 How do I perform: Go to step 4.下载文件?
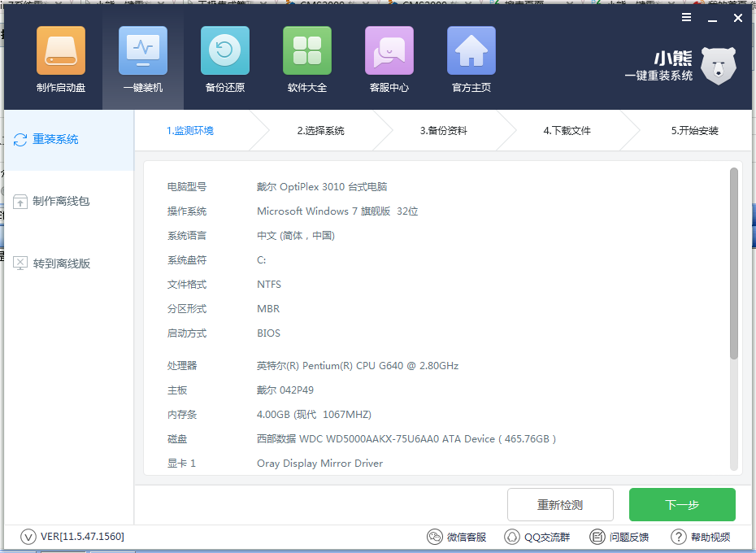tap(567, 131)
